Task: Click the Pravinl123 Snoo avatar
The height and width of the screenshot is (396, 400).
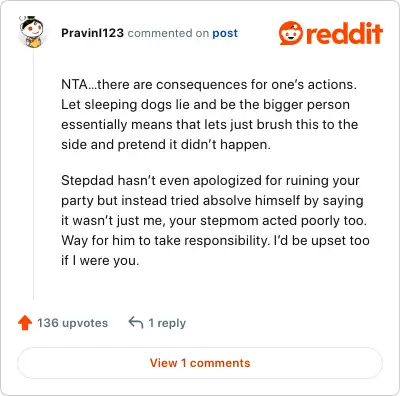Action: coord(31,32)
